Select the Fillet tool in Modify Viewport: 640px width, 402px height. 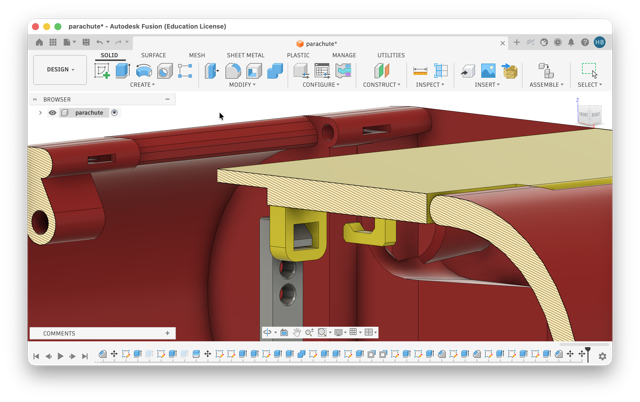click(233, 71)
